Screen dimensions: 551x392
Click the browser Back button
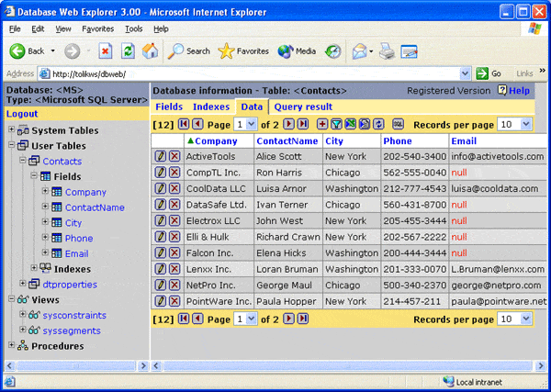coord(28,51)
